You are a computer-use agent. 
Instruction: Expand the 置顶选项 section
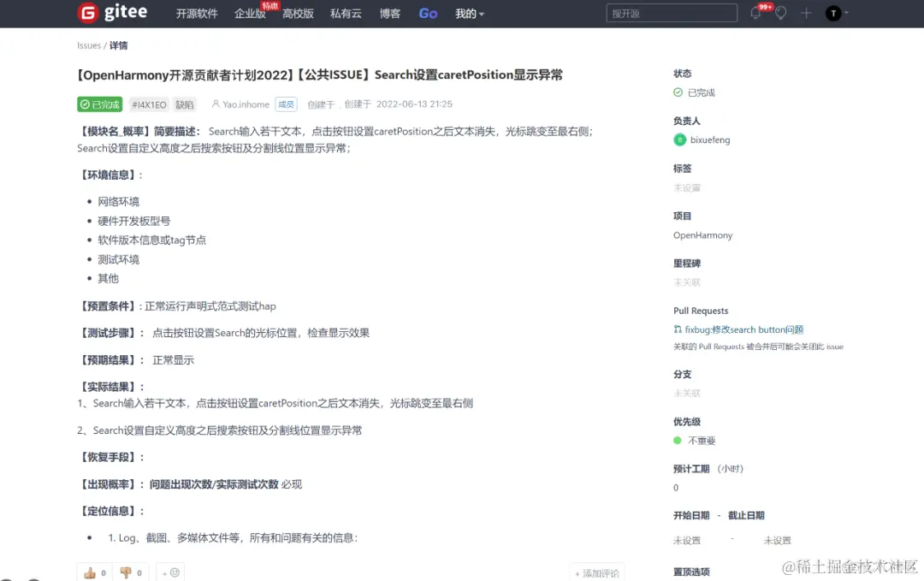(x=691, y=571)
